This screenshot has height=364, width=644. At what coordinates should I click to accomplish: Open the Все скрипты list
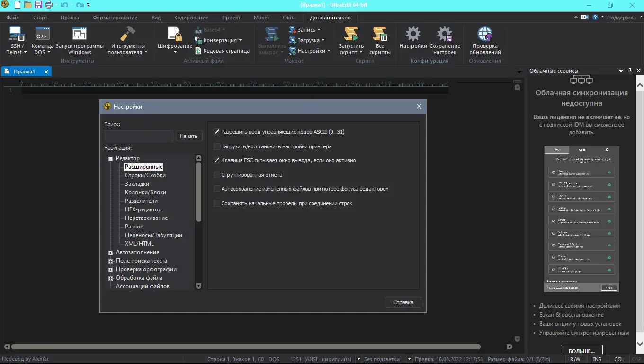[380, 41]
